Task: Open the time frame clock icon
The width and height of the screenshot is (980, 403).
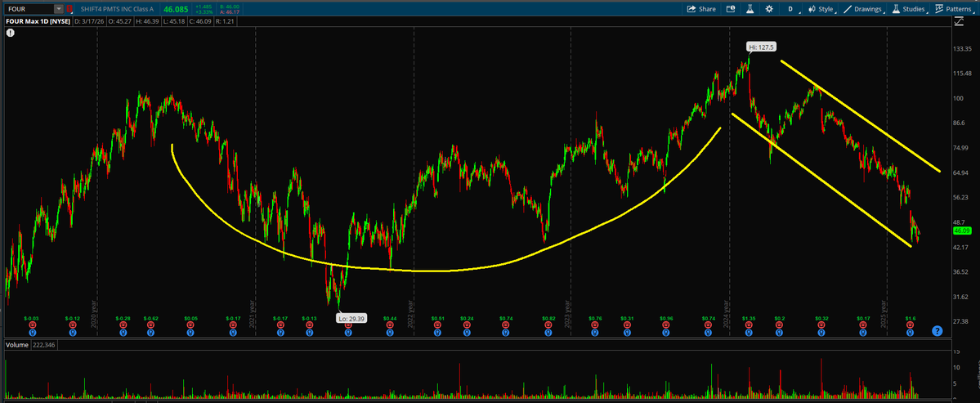Action: pos(731,9)
